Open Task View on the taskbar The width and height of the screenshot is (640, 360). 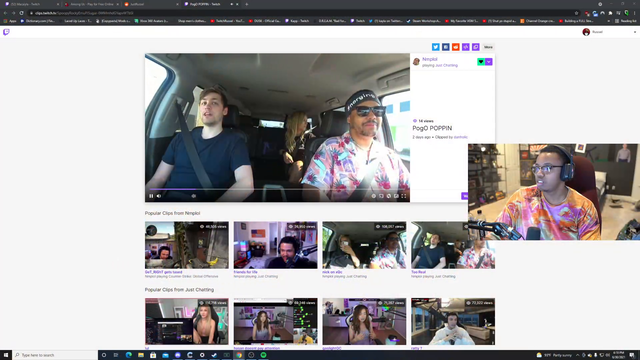click(x=116, y=355)
